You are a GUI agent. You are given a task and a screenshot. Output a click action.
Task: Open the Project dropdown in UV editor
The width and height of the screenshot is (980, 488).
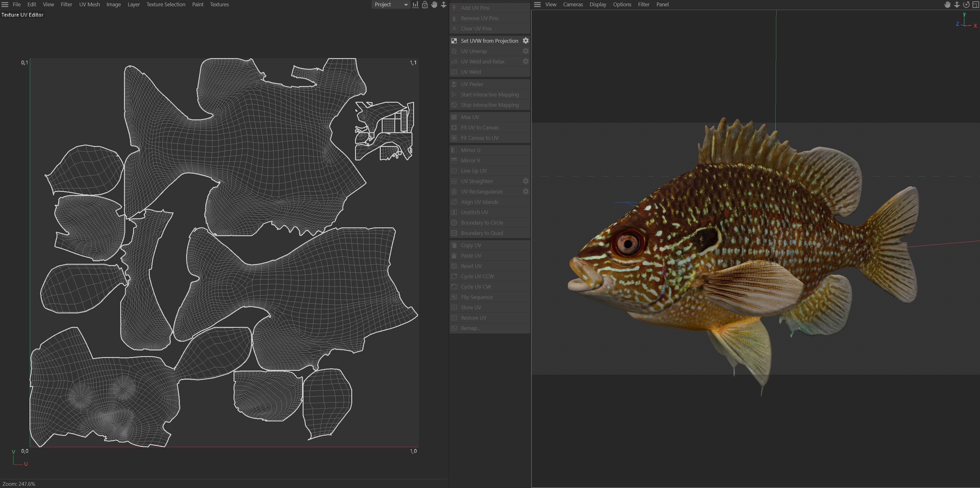pos(390,5)
